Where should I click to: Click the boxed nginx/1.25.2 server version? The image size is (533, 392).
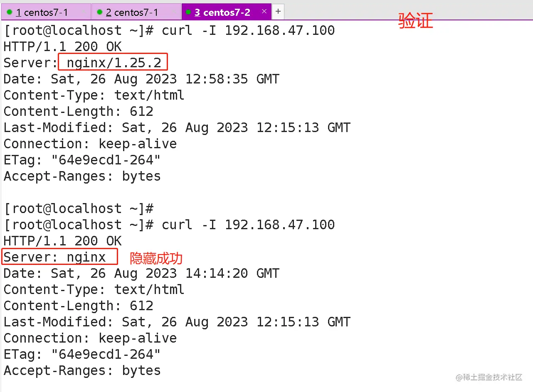click(113, 63)
